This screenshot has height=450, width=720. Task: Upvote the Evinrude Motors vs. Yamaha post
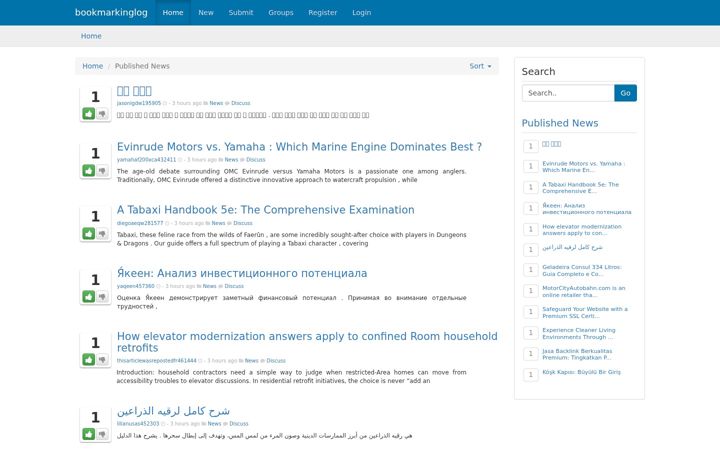click(89, 171)
